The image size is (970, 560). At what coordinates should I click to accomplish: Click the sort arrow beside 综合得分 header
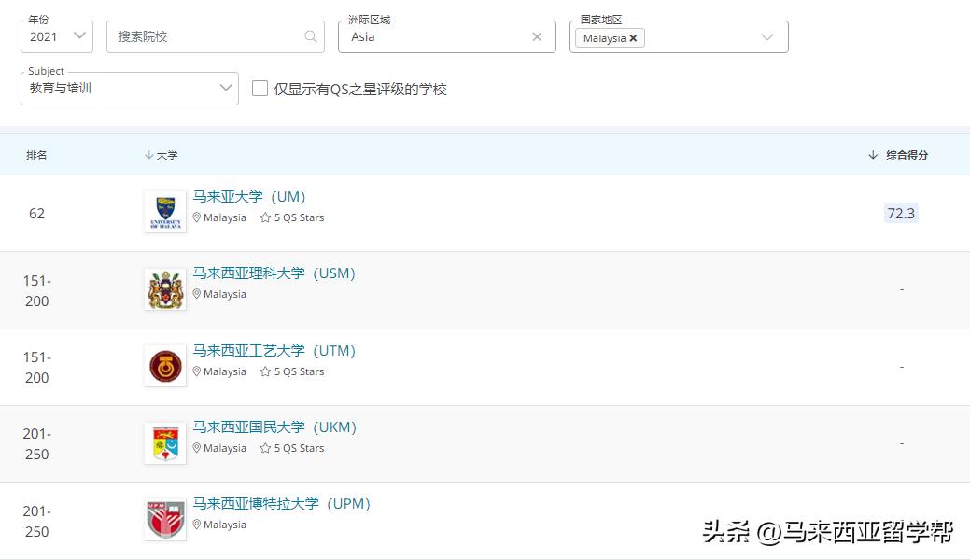[x=871, y=155]
